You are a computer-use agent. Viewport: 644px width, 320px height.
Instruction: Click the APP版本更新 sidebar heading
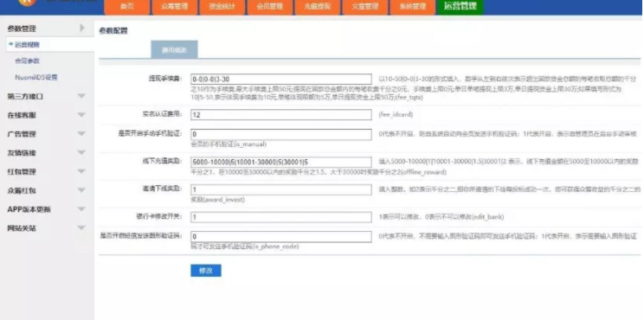pyautogui.click(x=29, y=209)
